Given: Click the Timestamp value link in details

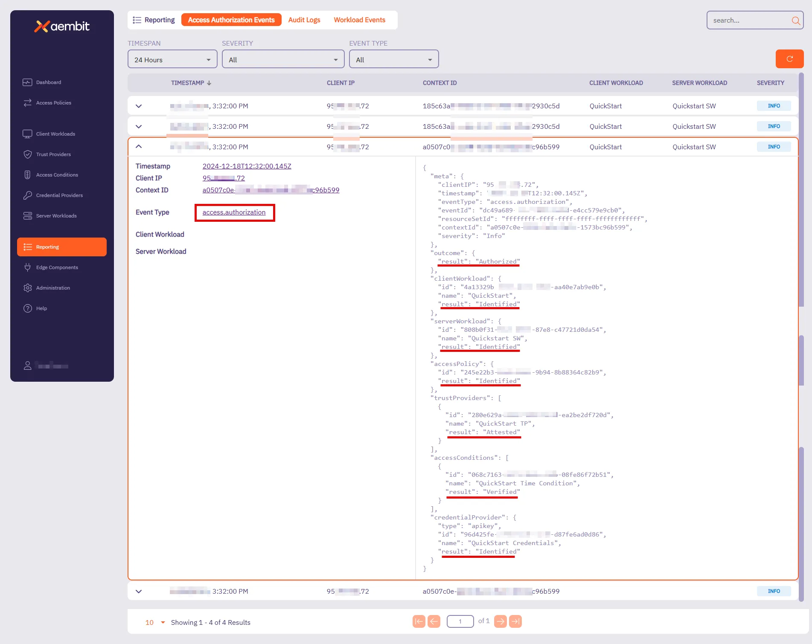Looking at the screenshot, I should point(247,166).
